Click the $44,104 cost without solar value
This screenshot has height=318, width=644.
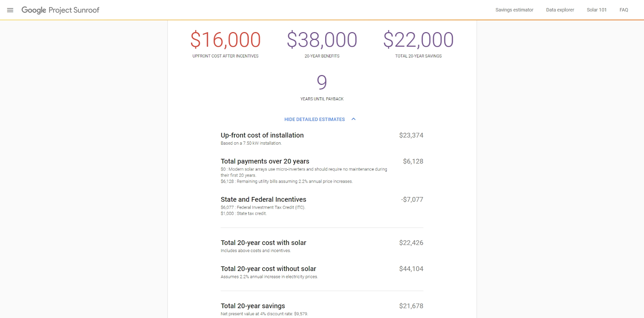[x=411, y=269]
